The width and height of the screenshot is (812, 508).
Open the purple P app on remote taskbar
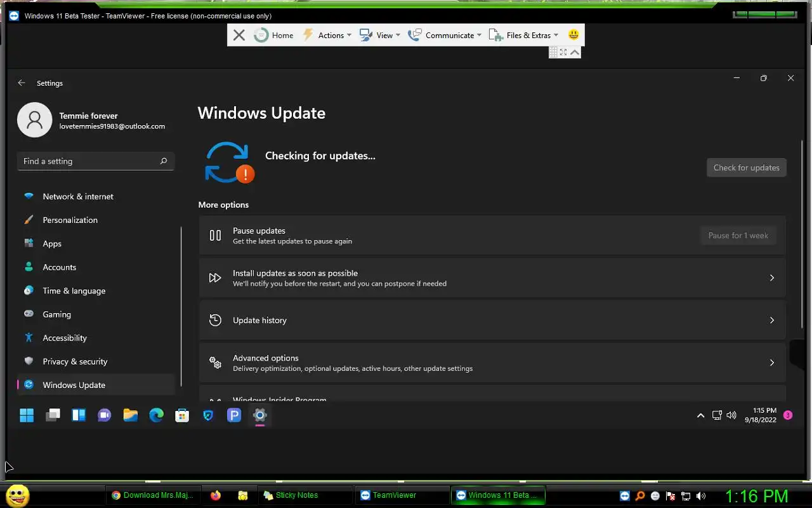pos(234,415)
